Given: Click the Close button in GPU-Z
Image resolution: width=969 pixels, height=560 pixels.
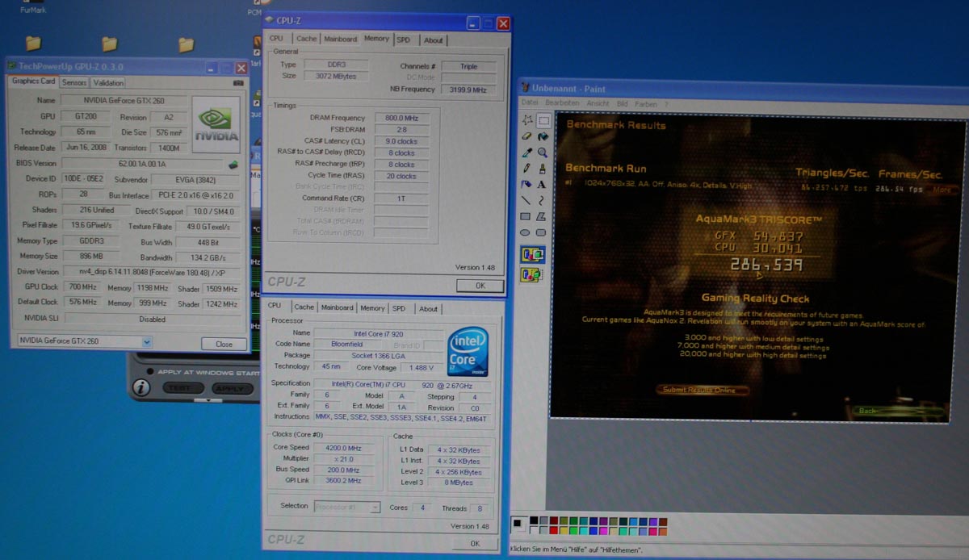Looking at the screenshot, I should pos(224,344).
